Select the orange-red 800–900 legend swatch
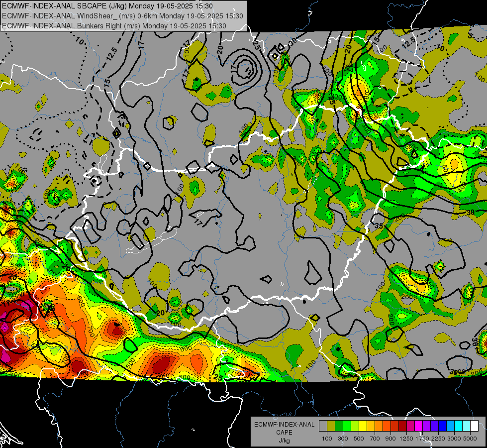The height and width of the screenshot is (448, 487). 387,426
